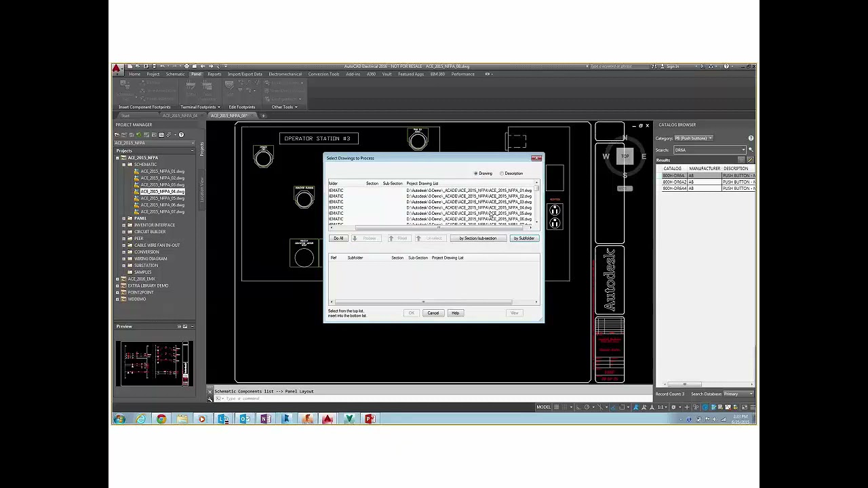Viewport: 868px width, 488px height.
Task: Click the East compass label on ViewCube
Action: point(644,157)
